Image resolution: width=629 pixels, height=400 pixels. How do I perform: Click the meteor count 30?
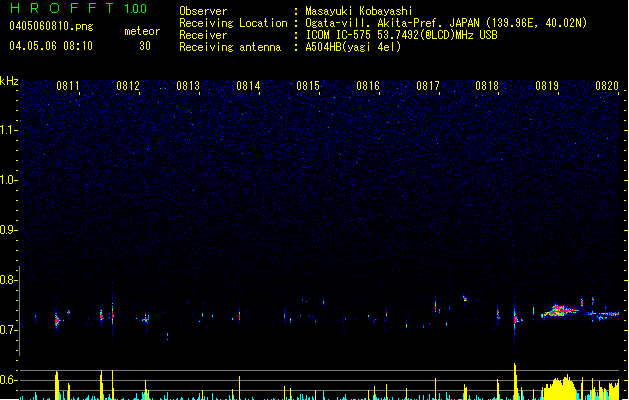(x=145, y=46)
